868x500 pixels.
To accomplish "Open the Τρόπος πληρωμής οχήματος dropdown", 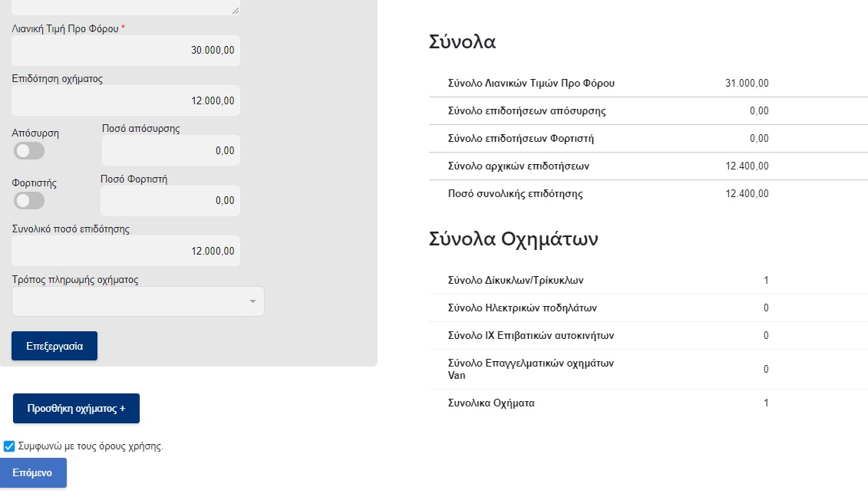I will (138, 301).
